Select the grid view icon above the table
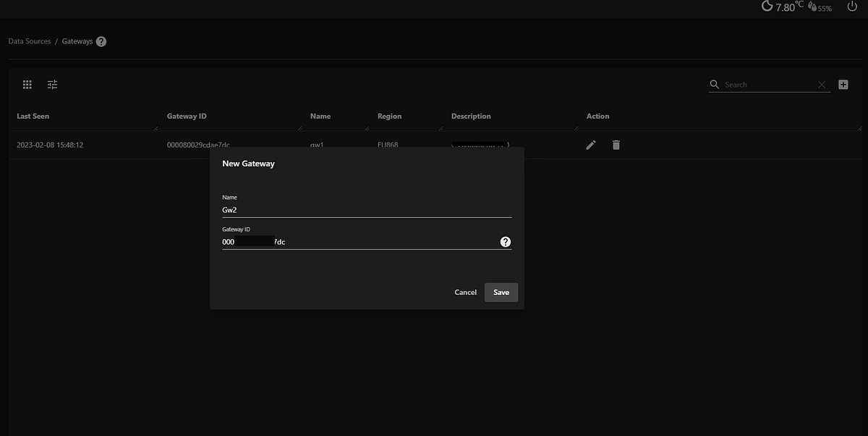 tap(27, 84)
